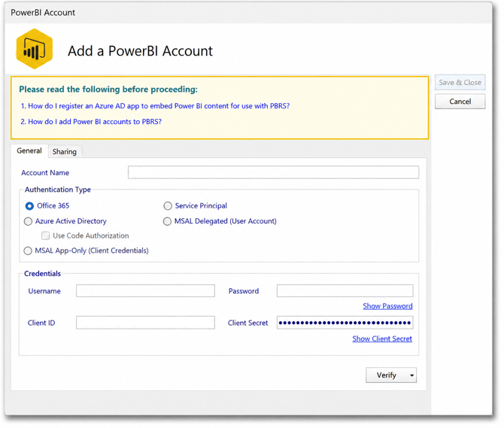Switch to the Sharing tab

[65, 152]
